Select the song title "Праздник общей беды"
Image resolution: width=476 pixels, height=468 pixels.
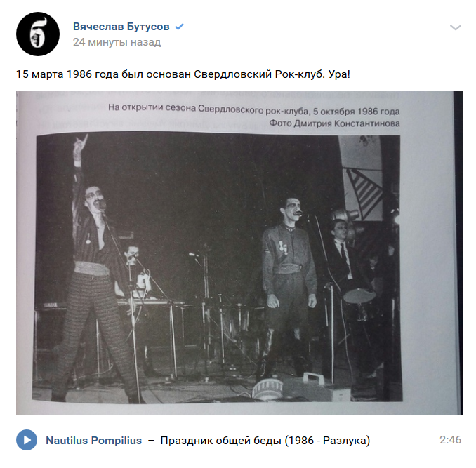[220, 440]
